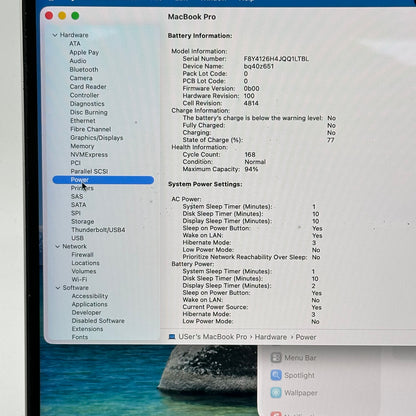The height and width of the screenshot is (416, 416).
Task: Select Printers in the sidebar
Action: pyautogui.click(x=82, y=188)
